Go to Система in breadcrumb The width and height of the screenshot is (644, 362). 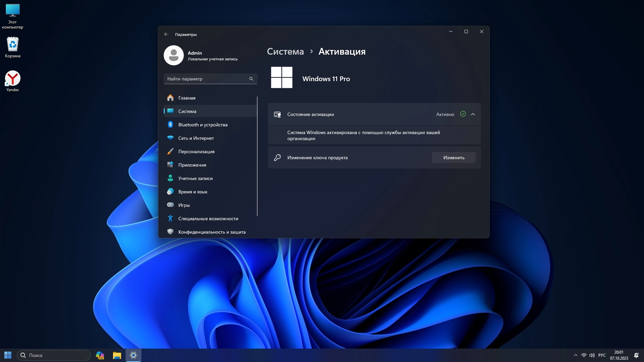click(x=285, y=52)
